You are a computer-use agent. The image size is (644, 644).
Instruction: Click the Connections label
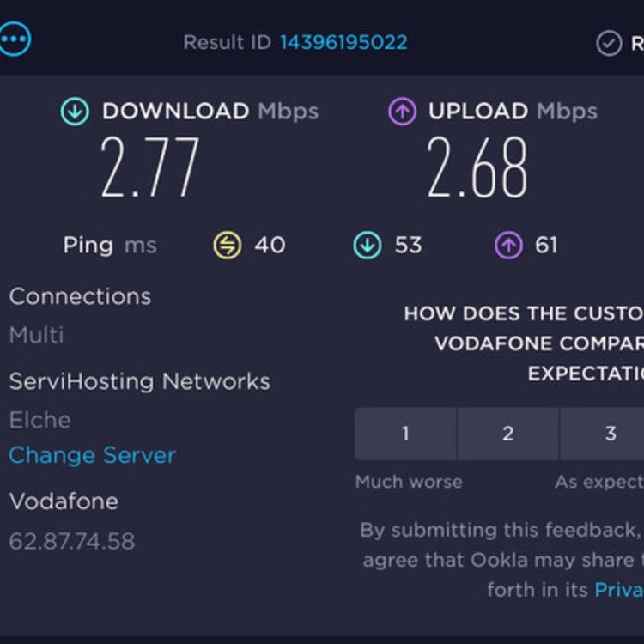(80, 296)
